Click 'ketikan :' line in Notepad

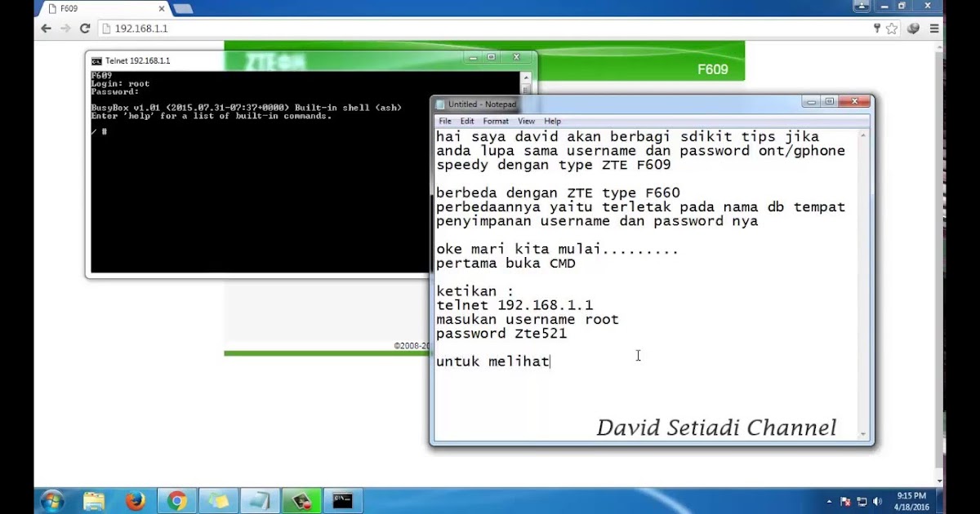pyautogui.click(x=475, y=291)
